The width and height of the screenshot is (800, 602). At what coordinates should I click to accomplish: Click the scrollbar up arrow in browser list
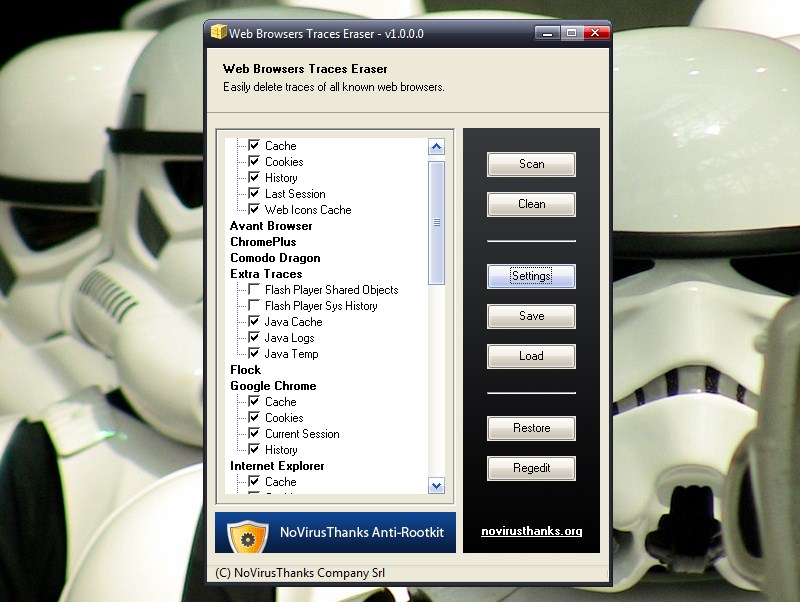pyautogui.click(x=436, y=147)
